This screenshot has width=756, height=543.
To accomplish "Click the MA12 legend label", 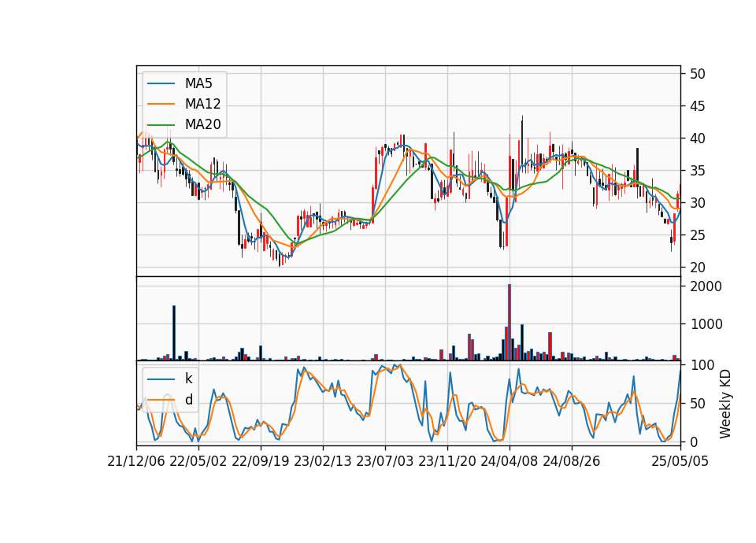I will pos(202,104).
